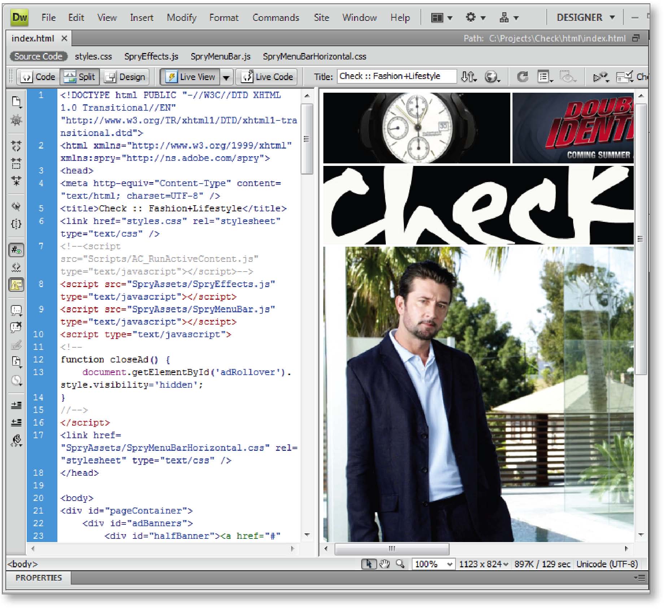The image size is (672, 616).
Task: Open DESIGNER workspace switcher dropdown
Action: (585, 17)
